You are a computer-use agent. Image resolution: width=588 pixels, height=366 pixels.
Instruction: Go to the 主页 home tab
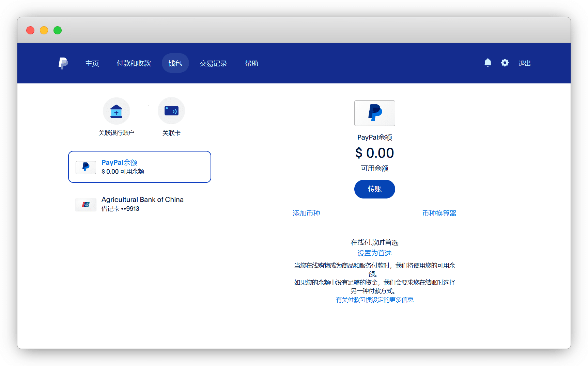point(92,63)
